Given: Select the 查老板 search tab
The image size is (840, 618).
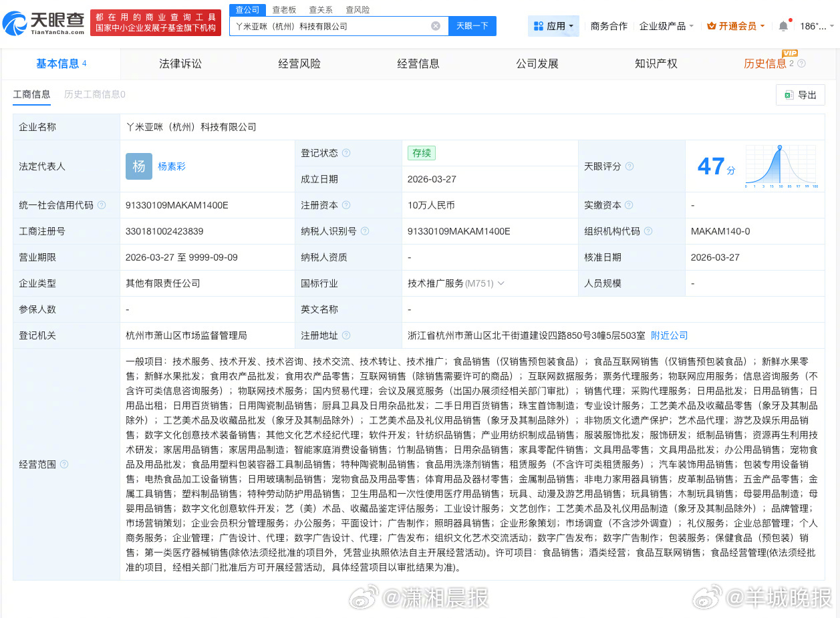Looking at the screenshot, I should click(x=284, y=9).
